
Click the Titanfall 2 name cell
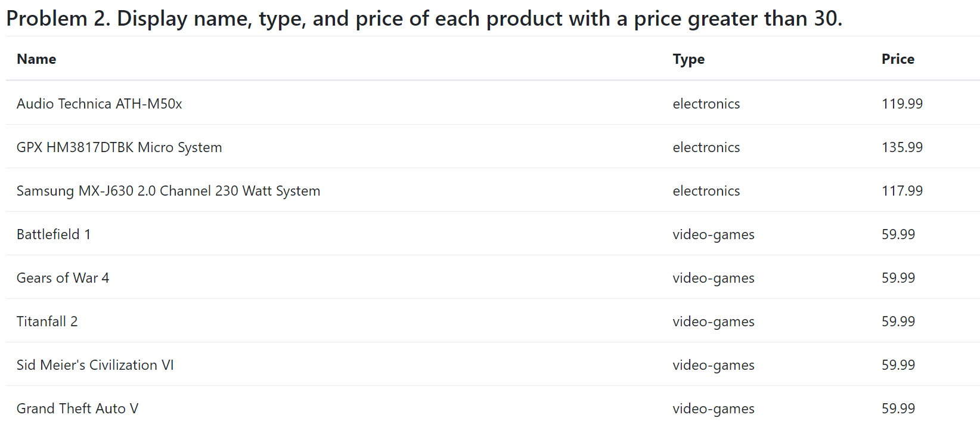[47, 321]
